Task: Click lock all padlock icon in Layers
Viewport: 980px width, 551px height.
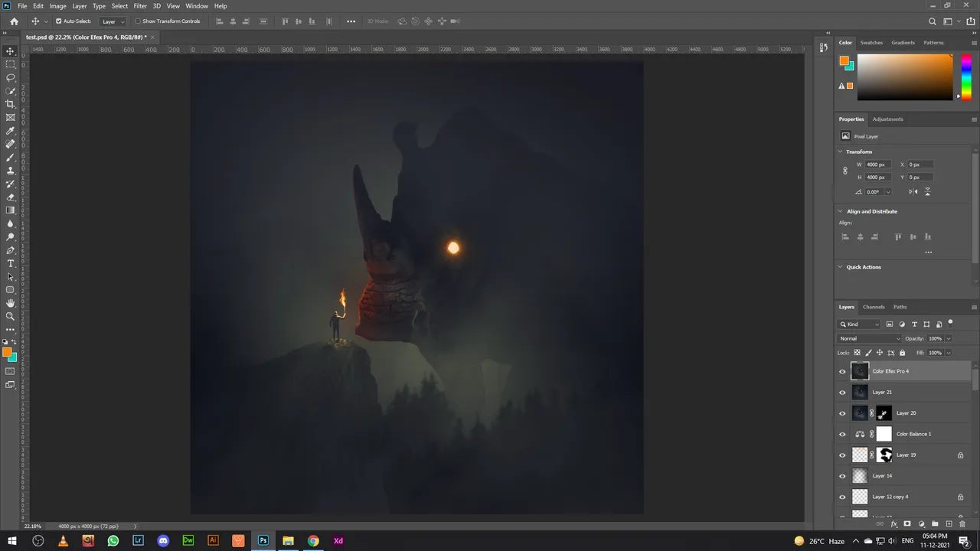Action: coord(902,353)
